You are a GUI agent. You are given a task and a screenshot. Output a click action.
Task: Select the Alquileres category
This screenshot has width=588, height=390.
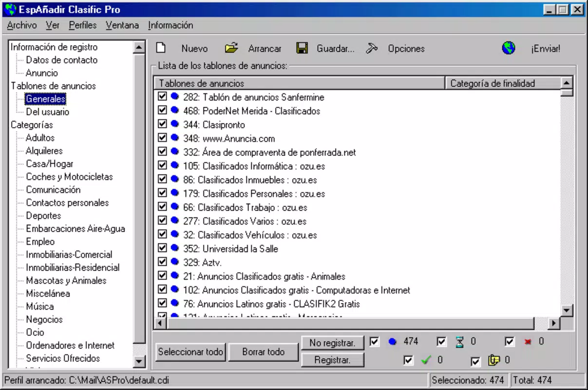pyautogui.click(x=44, y=151)
